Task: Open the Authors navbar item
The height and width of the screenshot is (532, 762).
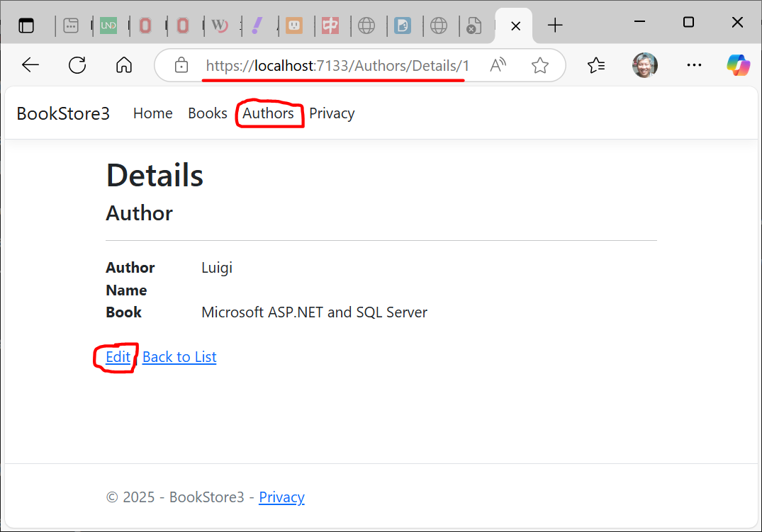Action: [268, 113]
